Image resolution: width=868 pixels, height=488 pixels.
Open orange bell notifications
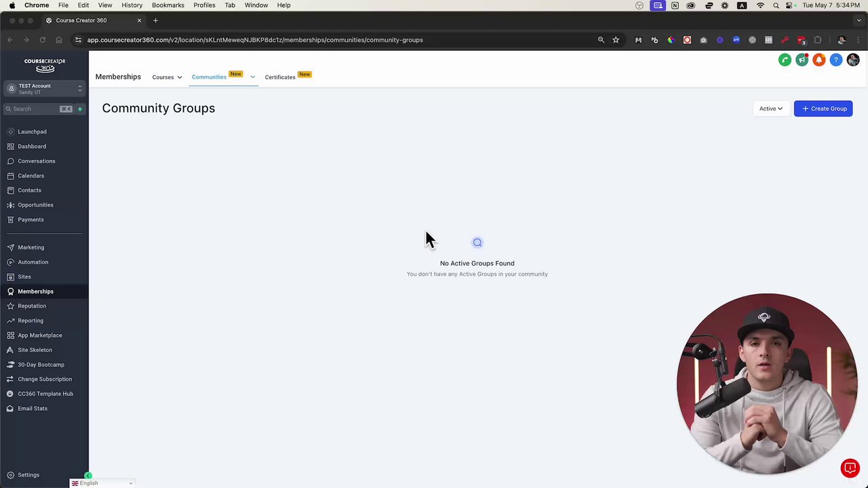818,60
